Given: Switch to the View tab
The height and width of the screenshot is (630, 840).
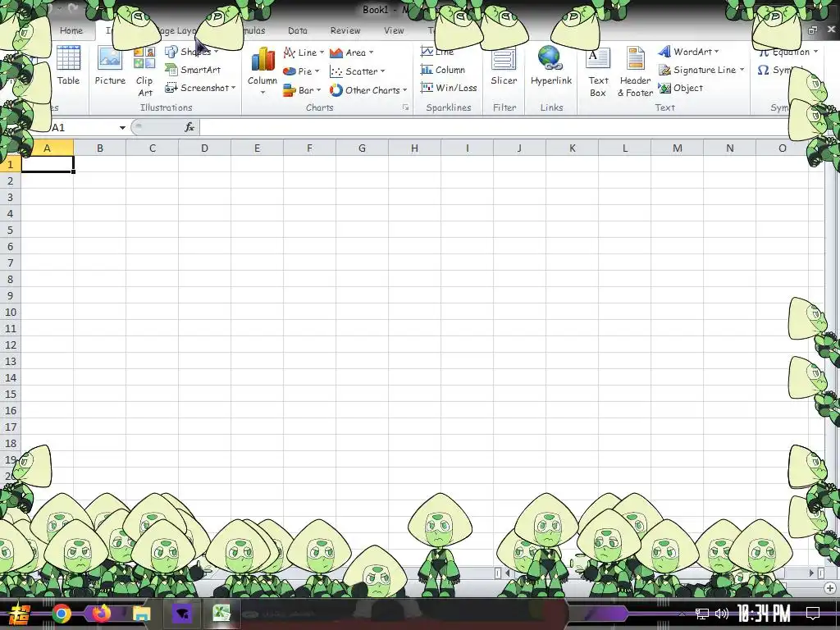Looking at the screenshot, I should tap(394, 30).
